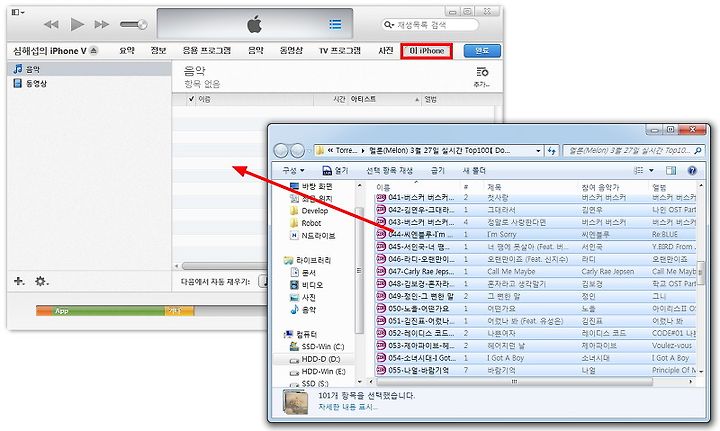720x431 pixels.
Task: Select 바탕 화면 in the navigation pane
Action: click(x=311, y=186)
